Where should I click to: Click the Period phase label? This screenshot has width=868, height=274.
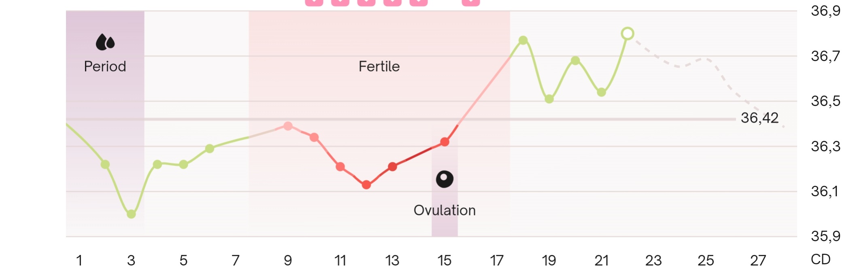(x=105, y=66)
